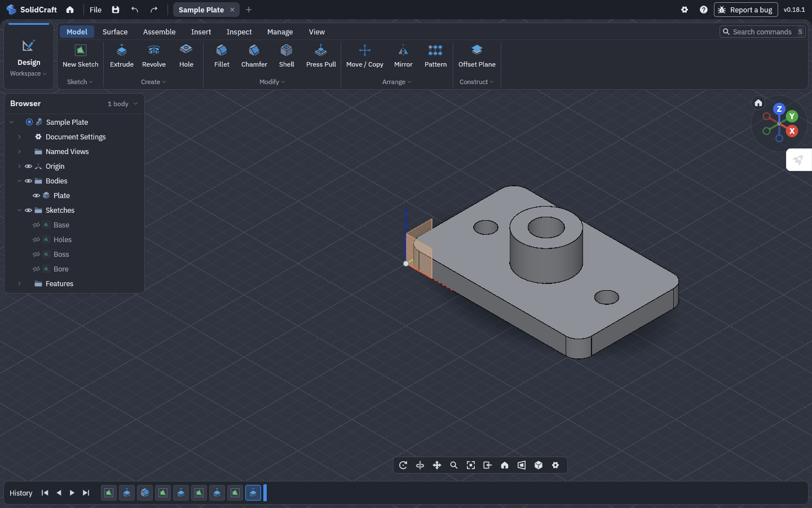The width and height of the screenshot is (812, 508).
Task: Select the Shell tool
Action: (x=286, y=56)
